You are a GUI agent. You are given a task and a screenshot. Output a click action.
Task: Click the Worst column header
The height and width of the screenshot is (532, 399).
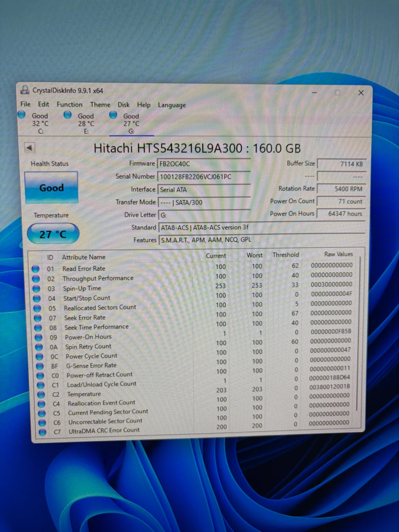pyautogui.click(x=255, y=255)
